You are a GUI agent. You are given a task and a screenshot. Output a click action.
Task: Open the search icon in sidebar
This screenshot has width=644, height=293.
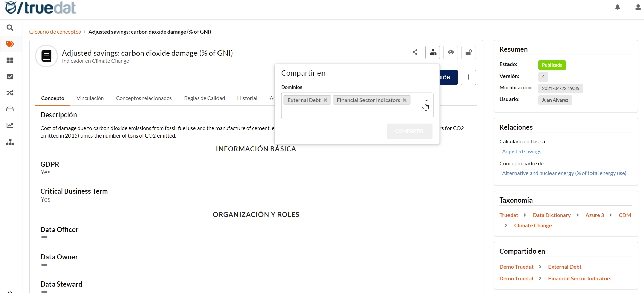click(x=10, y=28)
